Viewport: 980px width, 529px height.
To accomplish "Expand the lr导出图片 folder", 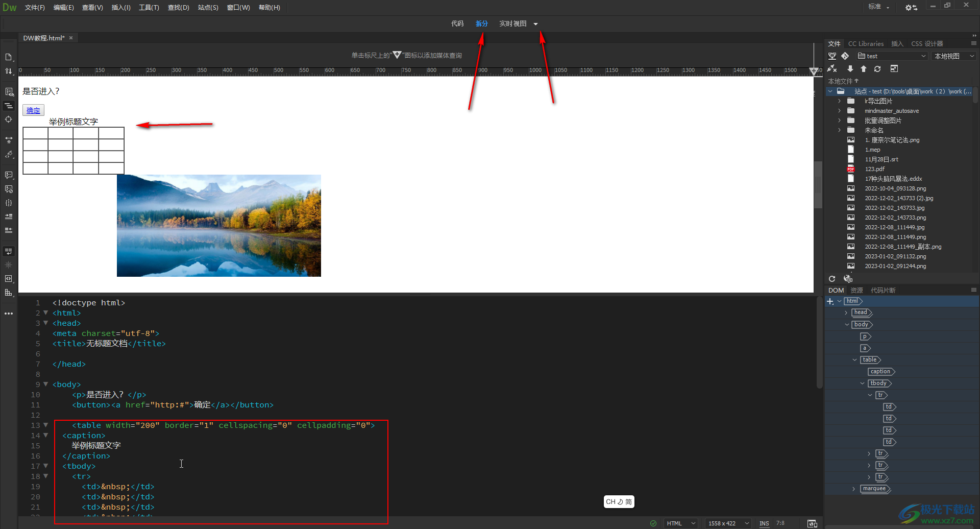I will point(839,101).
